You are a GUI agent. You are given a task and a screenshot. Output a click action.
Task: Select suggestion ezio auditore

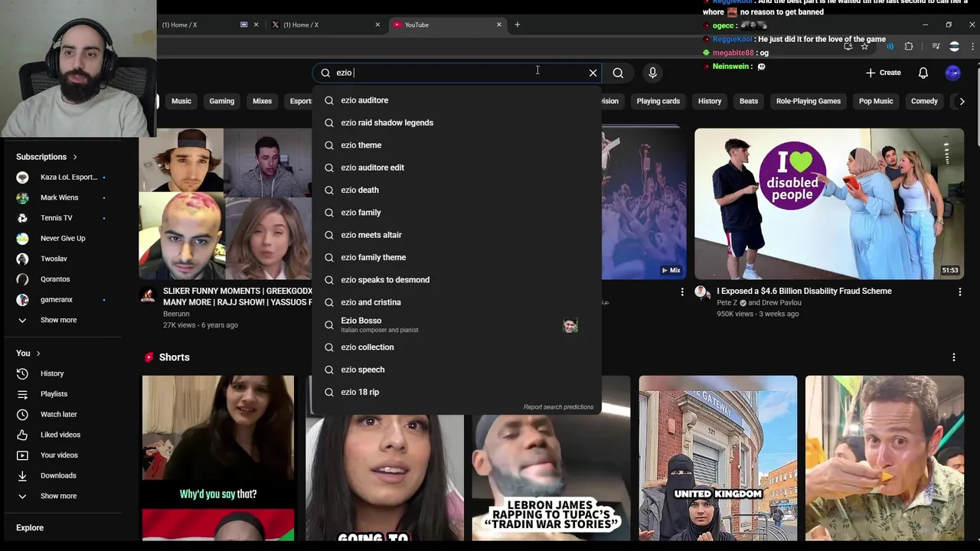(x=456, y=100)
